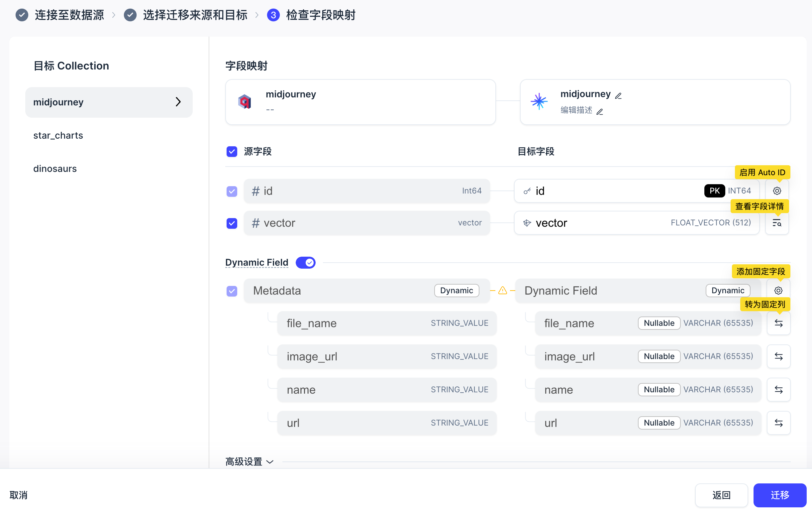The width and height of the screenshot is (812, 512).
Task: Open the 检查字段映射 step
Action: click(x=321, y=15)
